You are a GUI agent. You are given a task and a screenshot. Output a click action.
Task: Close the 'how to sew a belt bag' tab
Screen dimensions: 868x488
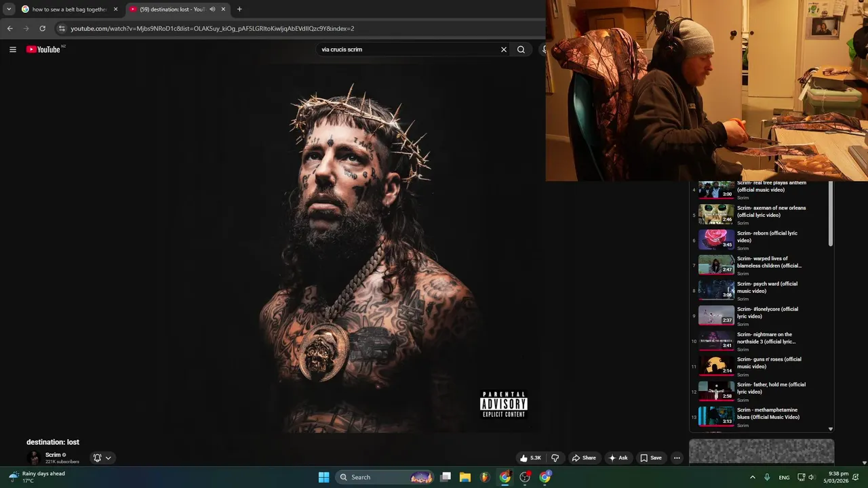pos(115,9)
